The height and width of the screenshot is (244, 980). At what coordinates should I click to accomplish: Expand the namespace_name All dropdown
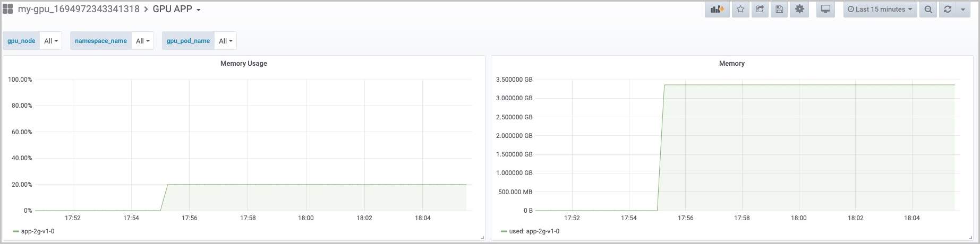point(142,41)
